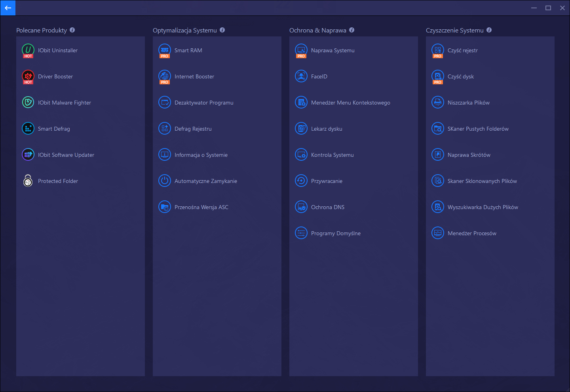Open Informacja o Systemie icon
This screenshot has width=570, height=392.
[x=165, y=154]
